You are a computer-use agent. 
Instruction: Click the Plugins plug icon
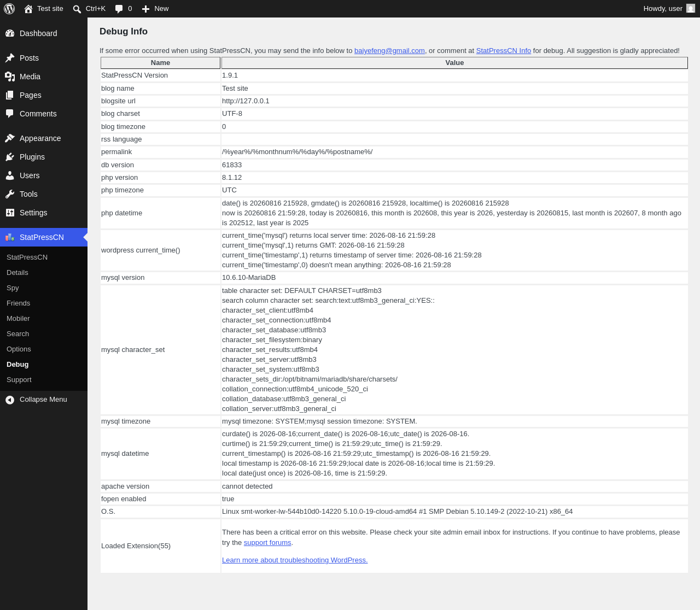pyautogui.click(x=10, y=157)
